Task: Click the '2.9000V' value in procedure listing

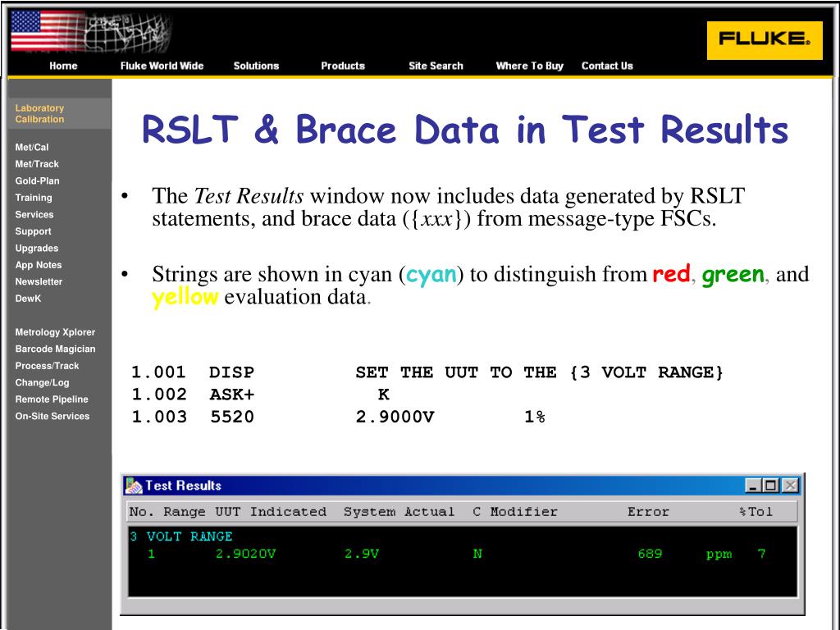Action: pos(395,417)
